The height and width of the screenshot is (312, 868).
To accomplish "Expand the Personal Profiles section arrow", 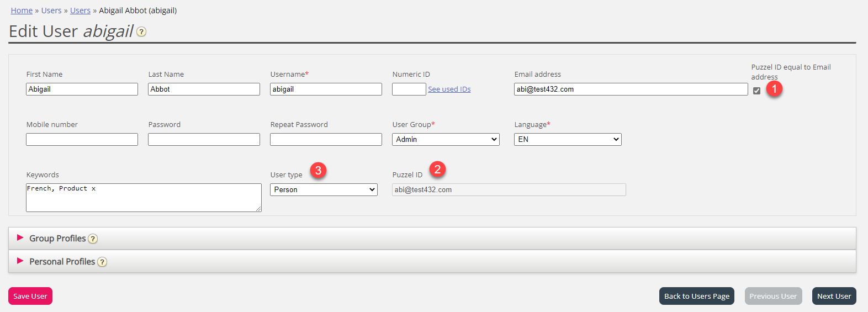I will [x=20, y=261].
